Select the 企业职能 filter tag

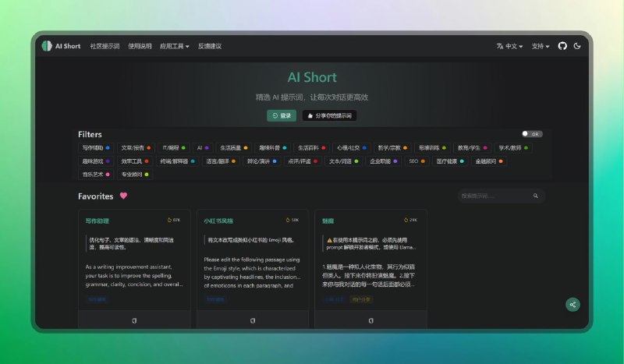pos(384,161)
